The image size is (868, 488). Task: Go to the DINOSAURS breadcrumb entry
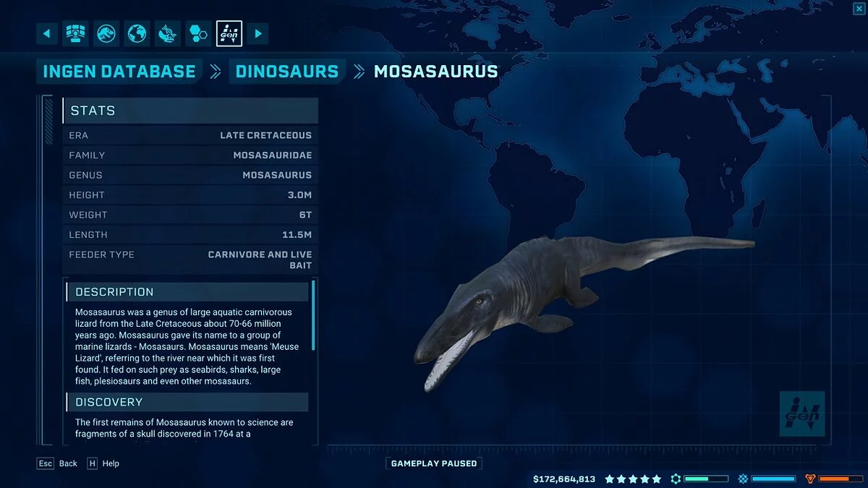pyautogui.click(x=286, y=72)
